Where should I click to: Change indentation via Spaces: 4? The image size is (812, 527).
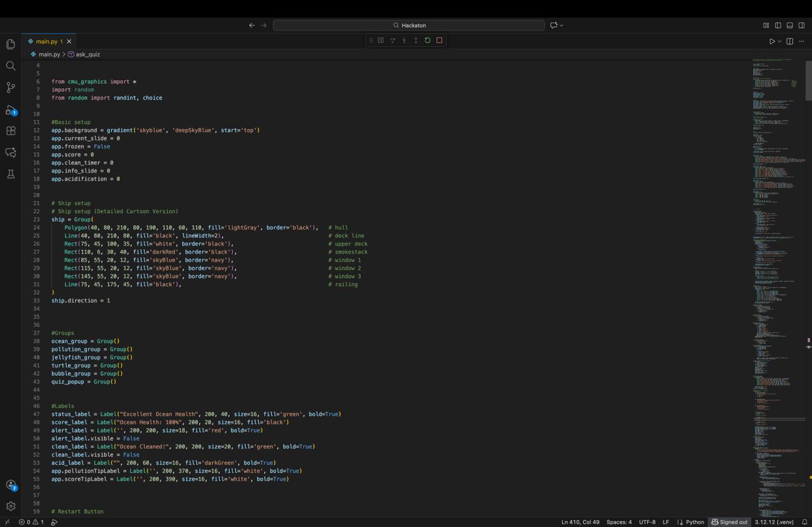[619, 522]
